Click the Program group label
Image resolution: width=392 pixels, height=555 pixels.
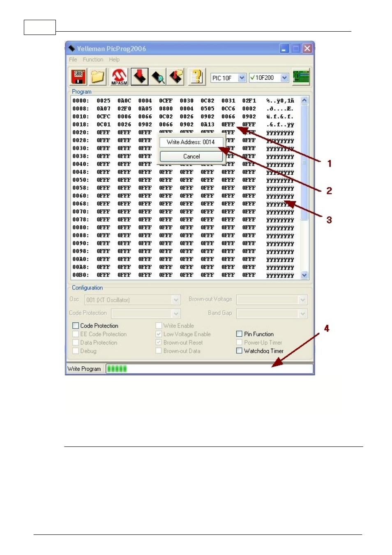(x=82, y=92)
